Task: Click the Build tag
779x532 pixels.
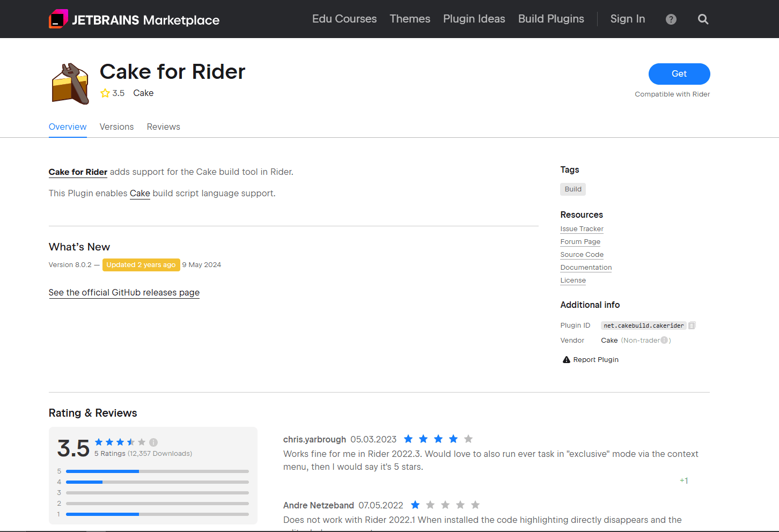Action: pyautogui.click(x=573, y=189)
